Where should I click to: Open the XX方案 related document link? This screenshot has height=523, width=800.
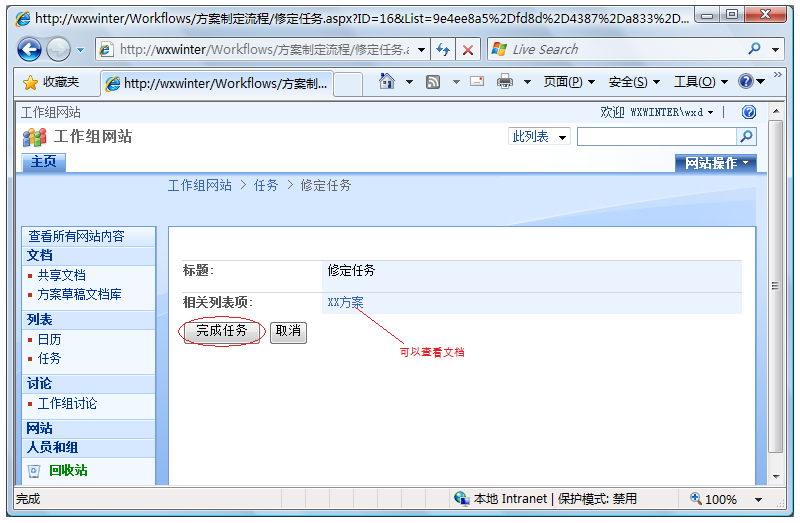pyautogui.click(x=345, y=303)
